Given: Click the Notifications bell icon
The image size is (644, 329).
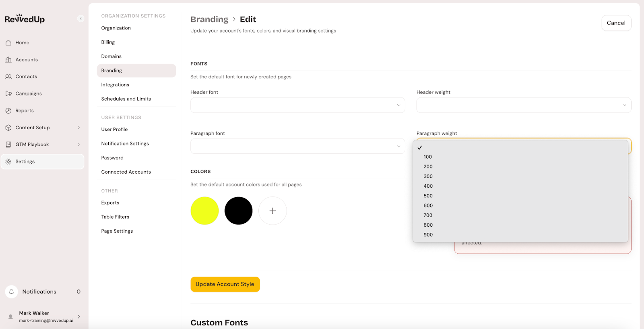Looking at the screenshot, I should pyautogui.click(x=12, y=292).
